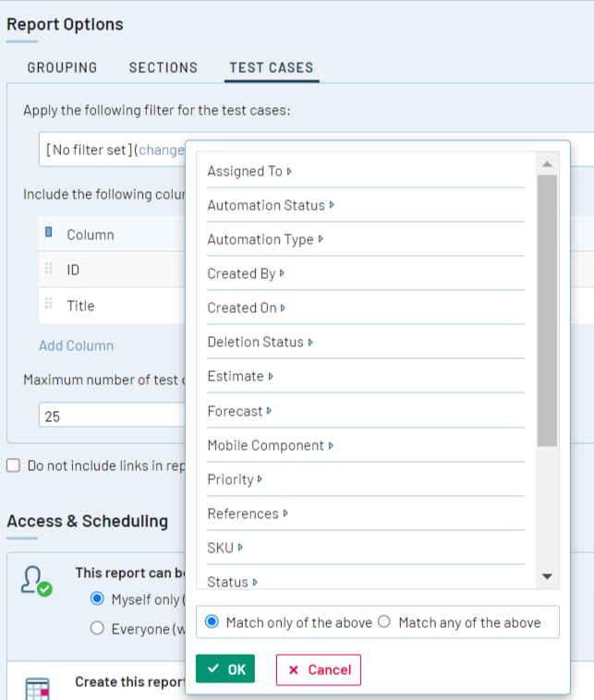
Task: Click the scrollbar down arrow in filter list
Action: [x=547, y=576]
